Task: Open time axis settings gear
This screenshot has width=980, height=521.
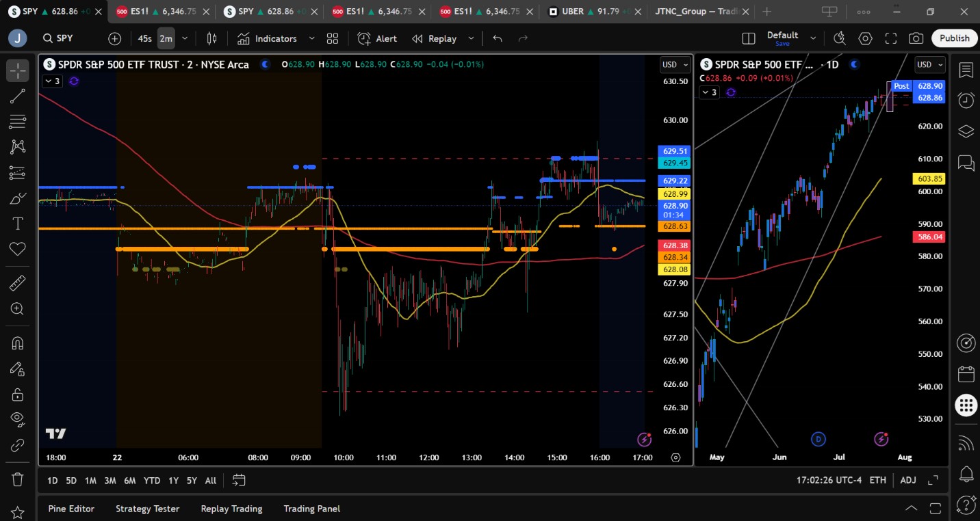Action: point(676,457)
